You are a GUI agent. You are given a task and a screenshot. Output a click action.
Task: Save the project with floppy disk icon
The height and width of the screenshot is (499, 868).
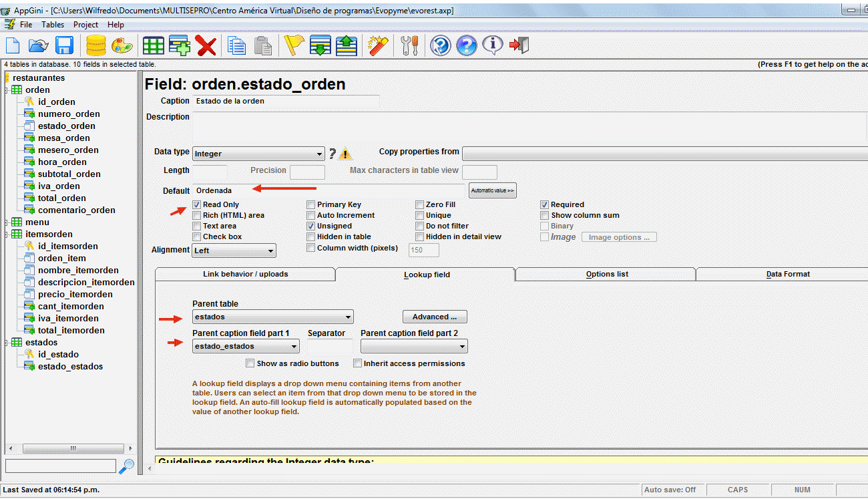click(64, 45)
